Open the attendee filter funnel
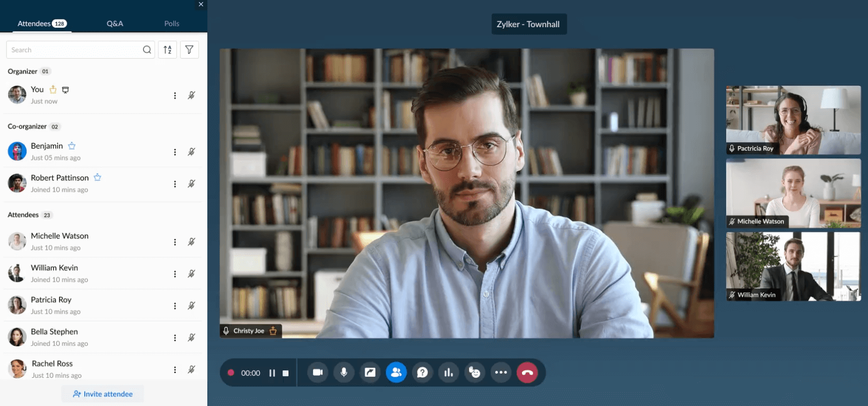Viewport: 868px width, 406px height. click(189, 50)
